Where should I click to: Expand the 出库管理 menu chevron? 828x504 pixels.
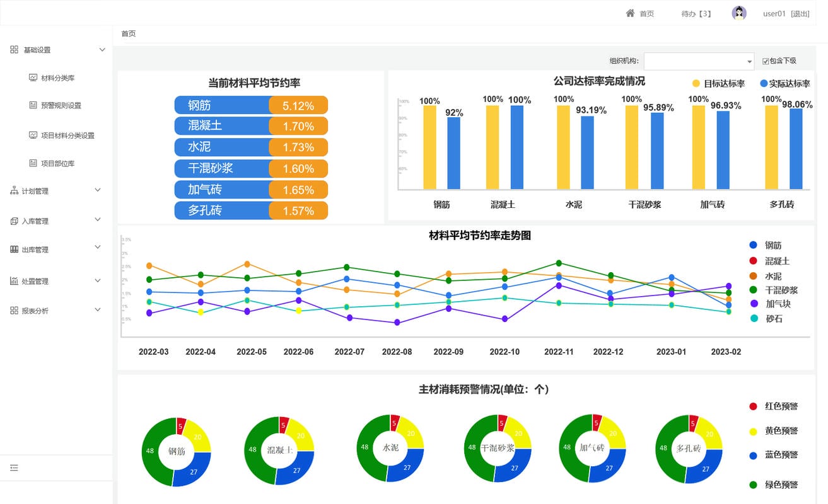pyautogui.click(x=98, y=248)
